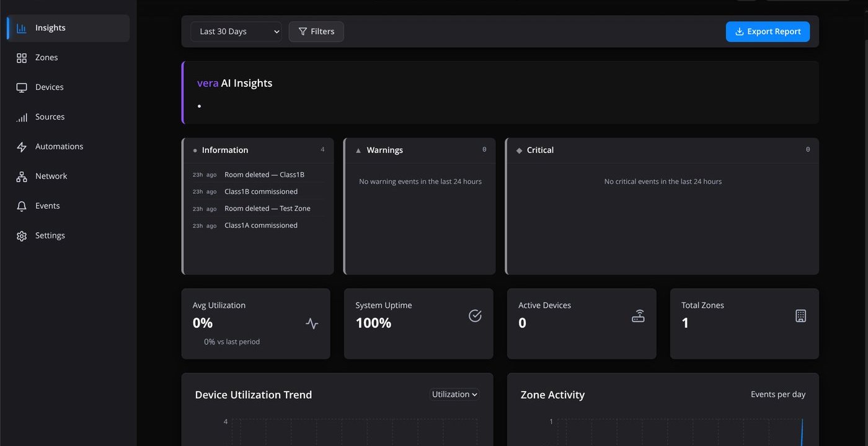Viewport: 868px width, 446px height.
Task: Click the Events bell icon in the sidebar
Action: (22, 205)
